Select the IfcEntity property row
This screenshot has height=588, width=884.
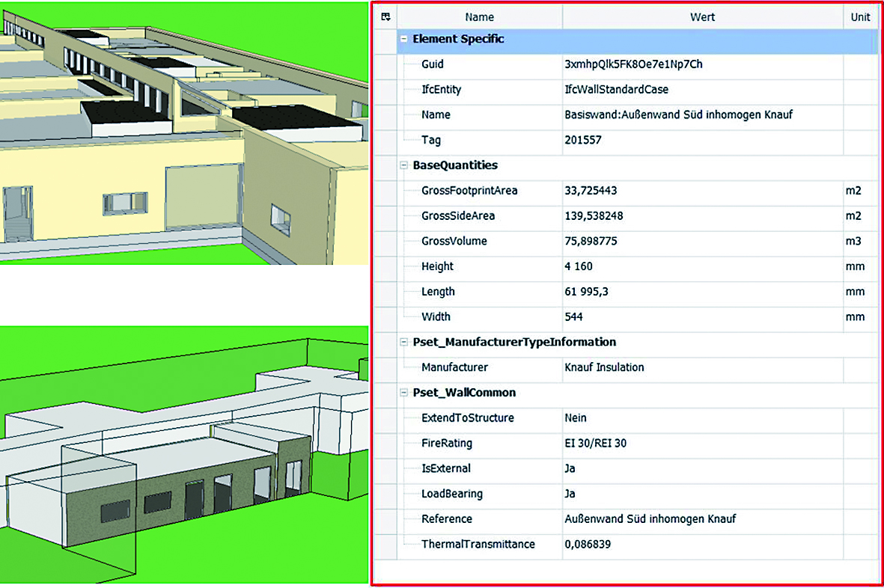click(442, 90)
